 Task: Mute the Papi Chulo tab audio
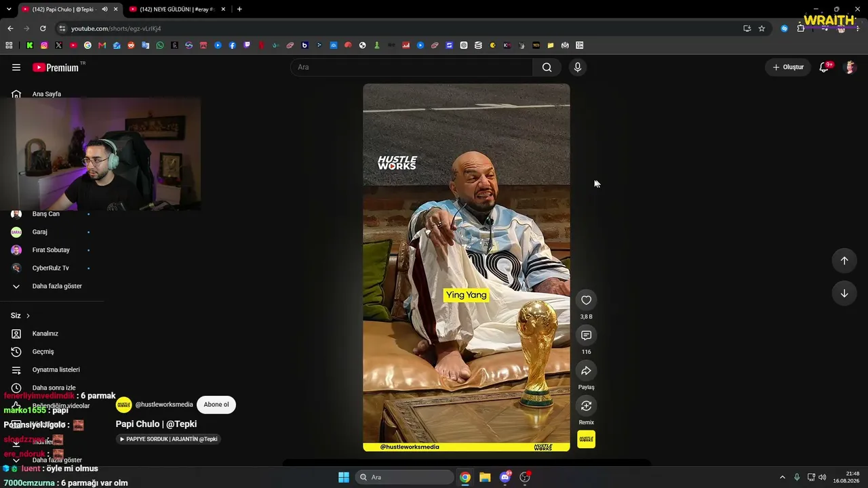[x=104, y=9]
